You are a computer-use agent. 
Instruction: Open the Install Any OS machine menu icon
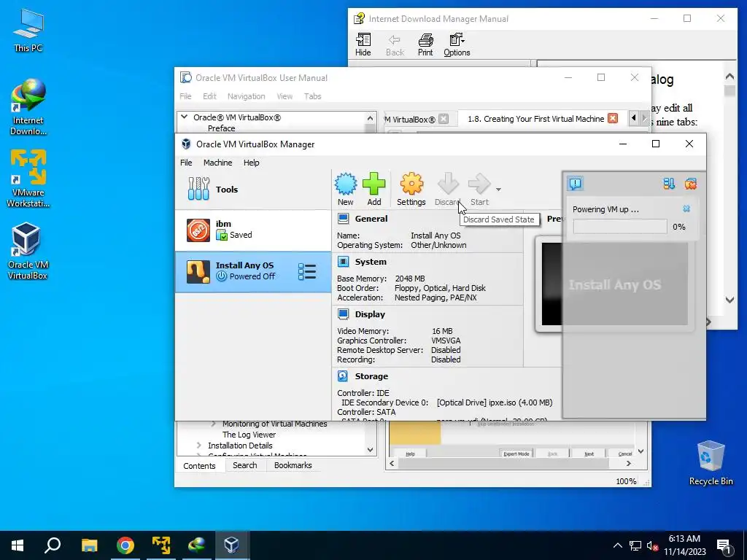click(307, 272)
